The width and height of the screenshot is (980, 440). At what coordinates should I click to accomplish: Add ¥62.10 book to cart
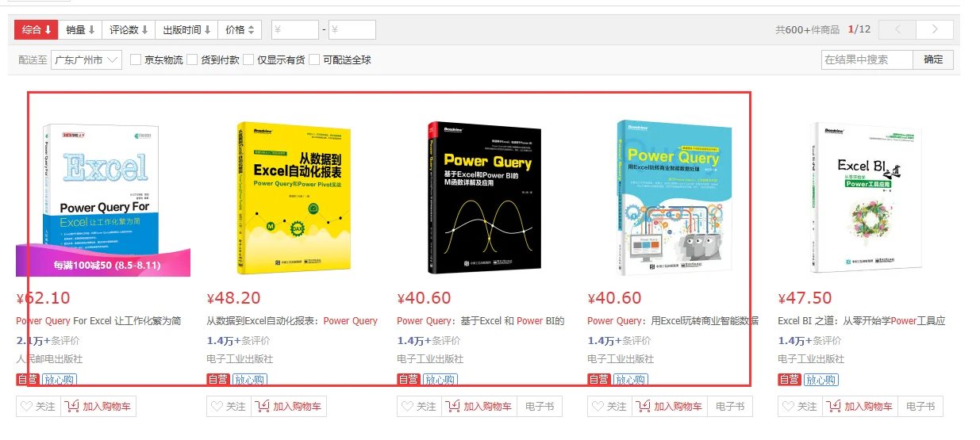pos(98,407)
